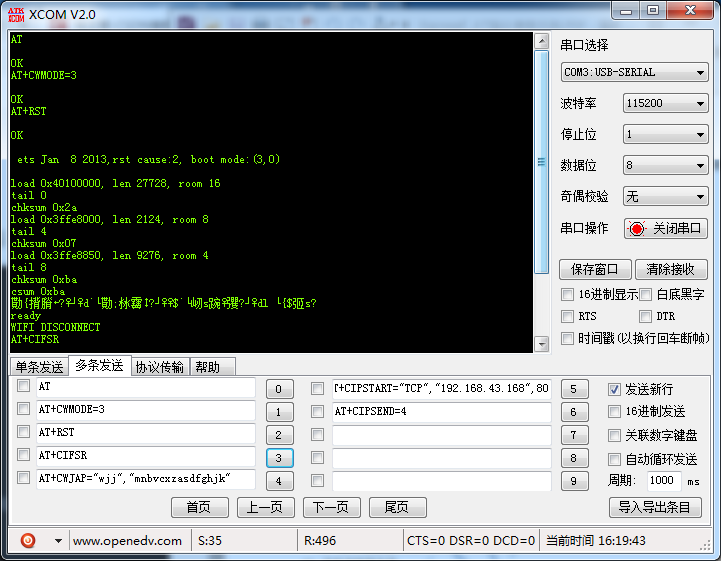Click the 保存窗口 button
Image resolution: width=721 pixels, height=561 pixels.
coord(595,269)
